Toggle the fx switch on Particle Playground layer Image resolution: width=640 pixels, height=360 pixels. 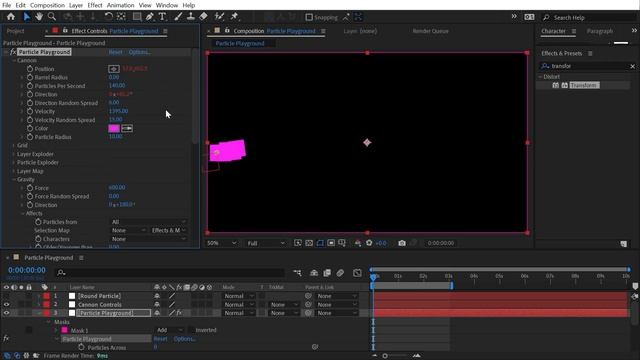(179, 313)
